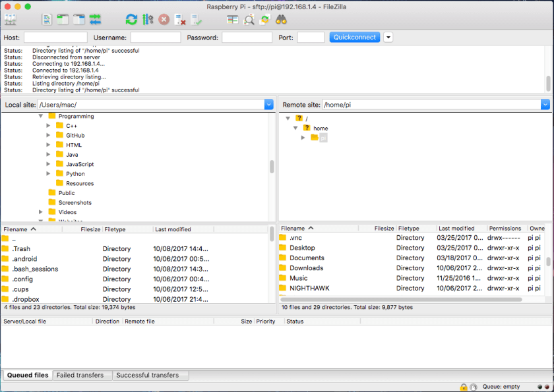Click the process queue toolbar icon

point(148,20)
